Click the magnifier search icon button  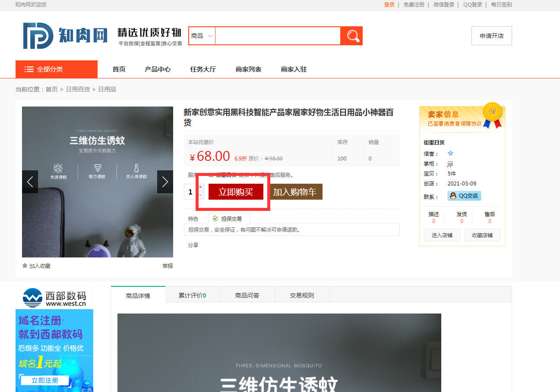351,36
